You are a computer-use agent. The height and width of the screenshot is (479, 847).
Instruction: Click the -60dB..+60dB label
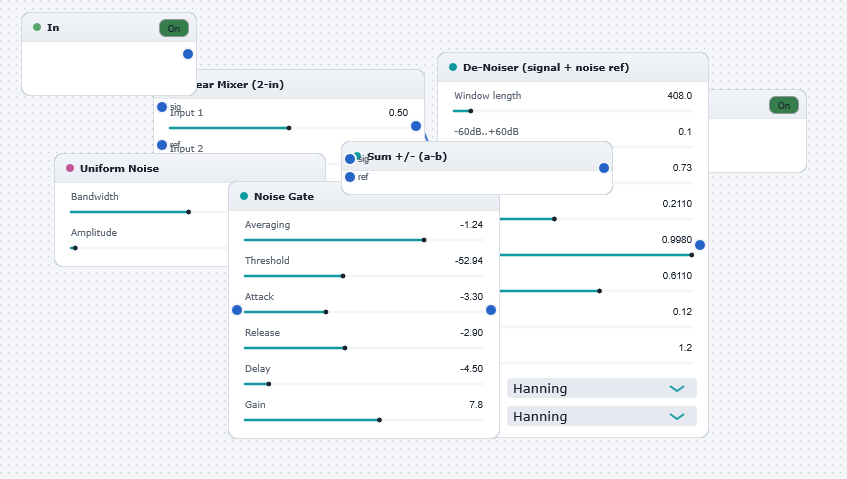[486, 132]
